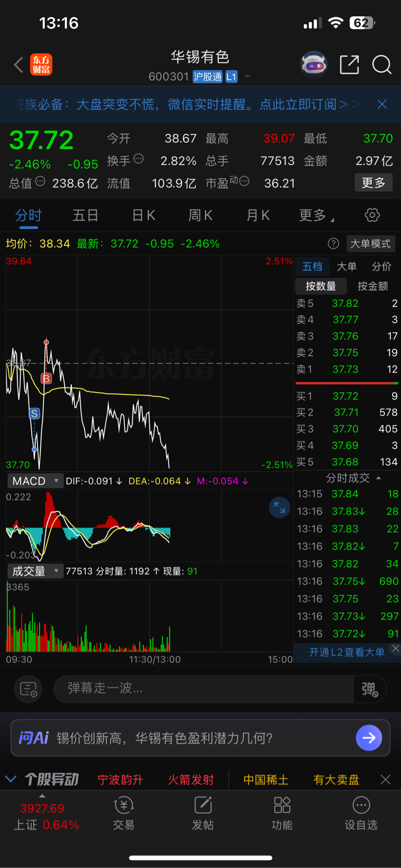The height and width of the screenshot is (868, 401).
Task: Select the 大单 tab
Action: pyautogui.click(x=347, y=266)
